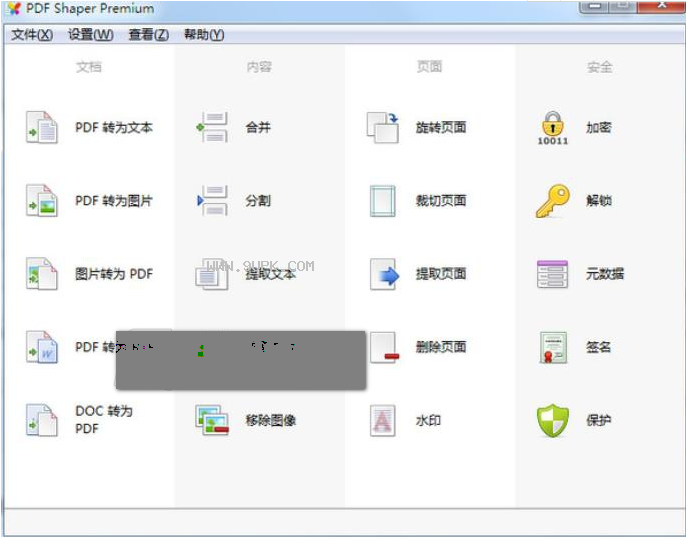Click the 裁切页面 crop icon

[383, 201]
